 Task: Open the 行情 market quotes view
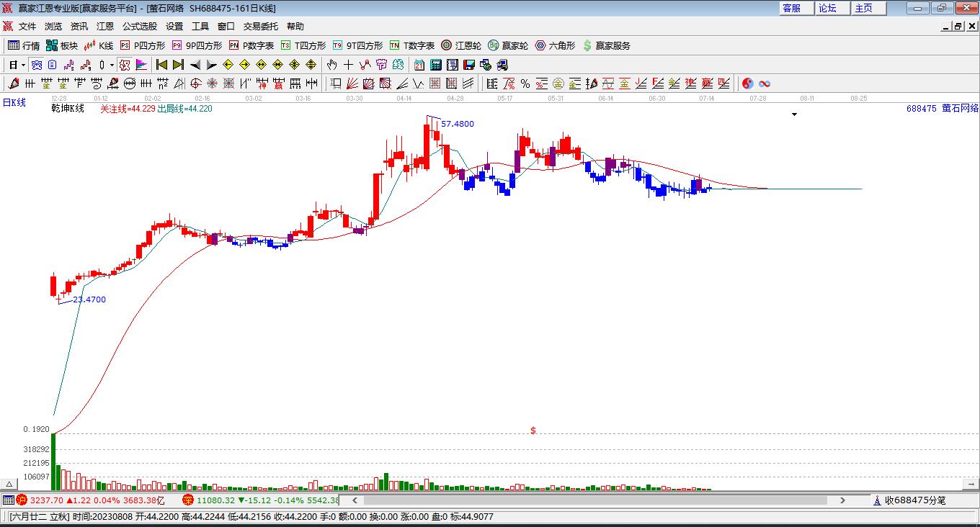tap(24, 45)
